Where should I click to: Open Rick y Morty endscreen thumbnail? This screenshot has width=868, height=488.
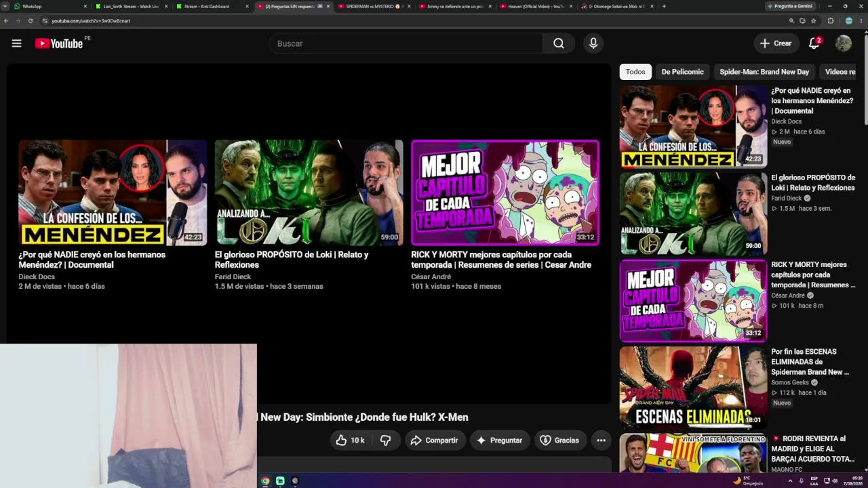505,192
